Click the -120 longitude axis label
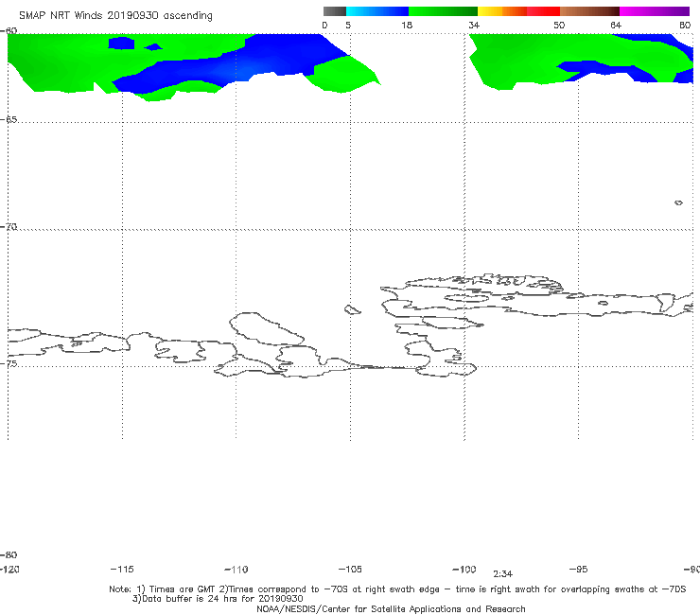 click(9, 570)
